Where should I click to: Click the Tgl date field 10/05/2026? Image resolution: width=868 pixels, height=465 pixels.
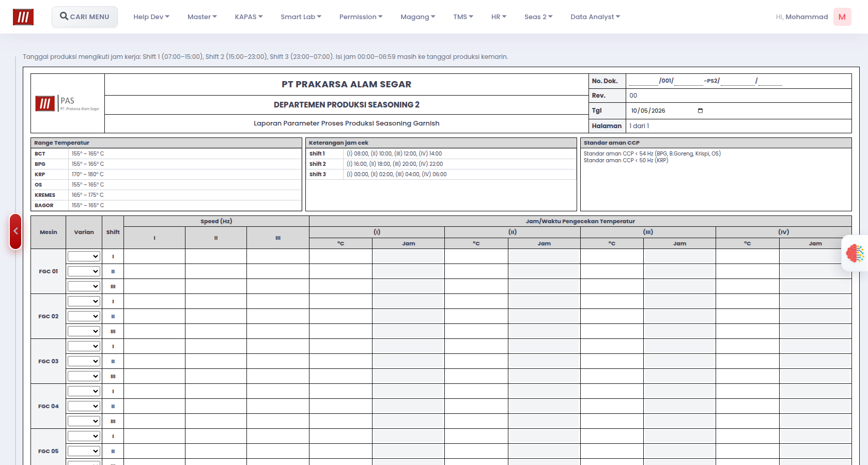[667, 111]
